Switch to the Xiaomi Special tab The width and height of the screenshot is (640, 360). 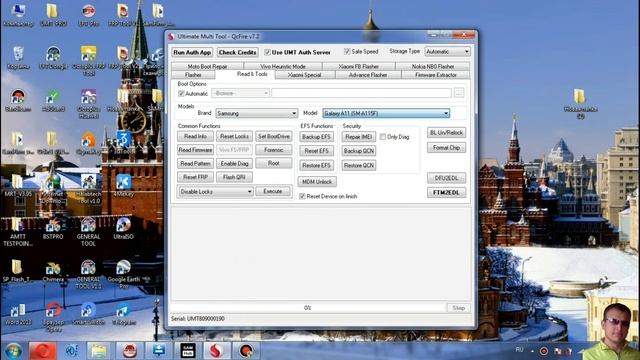click(x=304, y=75)
